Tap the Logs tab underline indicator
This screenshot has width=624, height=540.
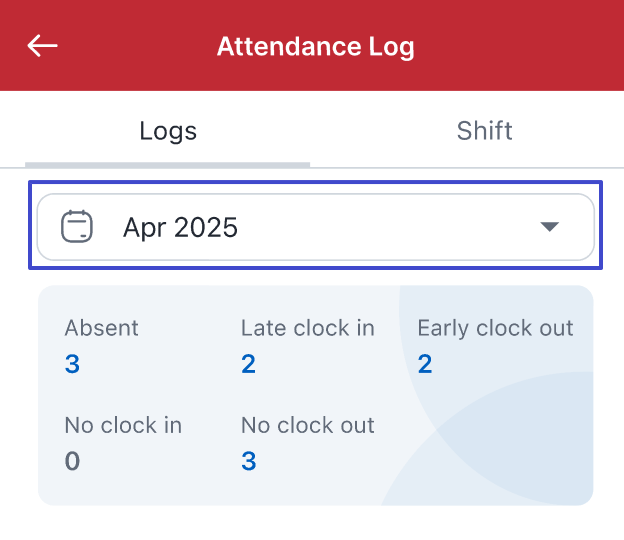[x=168, y=163]
